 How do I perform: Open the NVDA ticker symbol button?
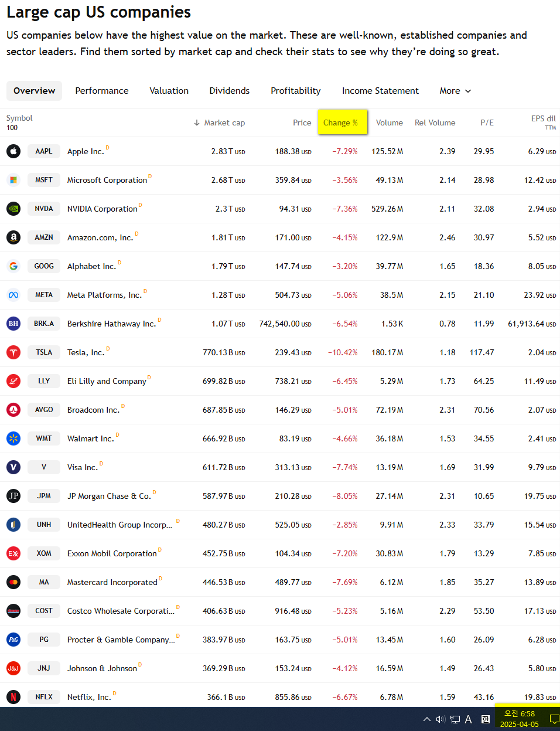(x=44, y=209)
